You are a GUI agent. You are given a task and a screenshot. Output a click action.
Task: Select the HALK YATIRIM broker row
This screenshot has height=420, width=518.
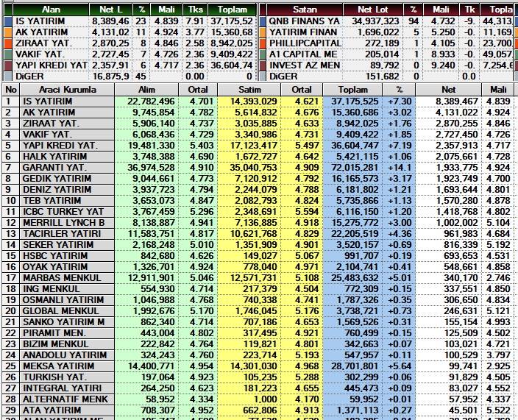click(258, 157)
